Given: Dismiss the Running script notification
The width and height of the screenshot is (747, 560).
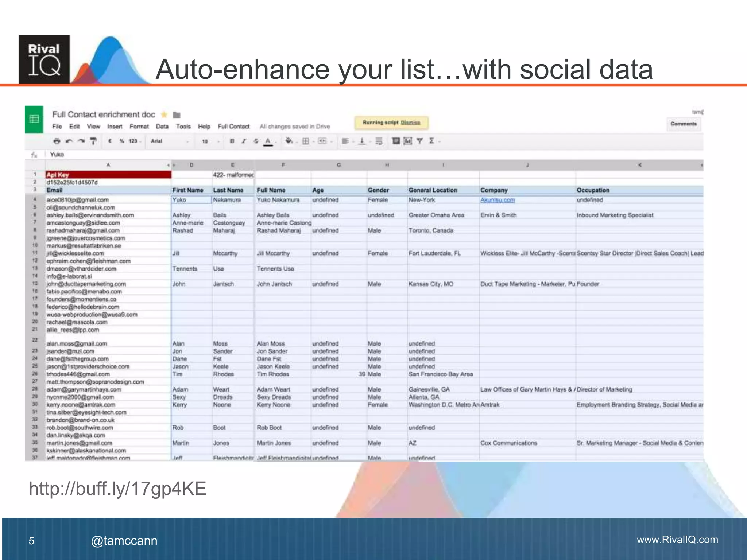Looking at the screenshot, I should (x=410, y=122).
